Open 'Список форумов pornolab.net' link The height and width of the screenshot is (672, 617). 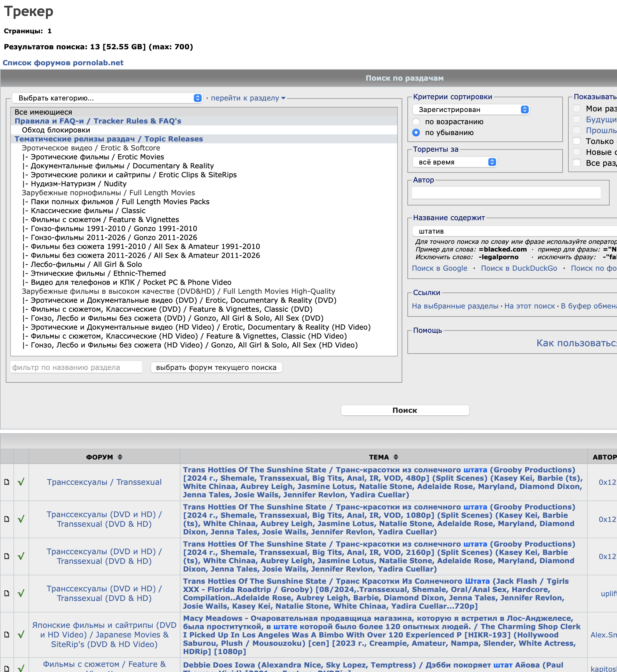63,63
